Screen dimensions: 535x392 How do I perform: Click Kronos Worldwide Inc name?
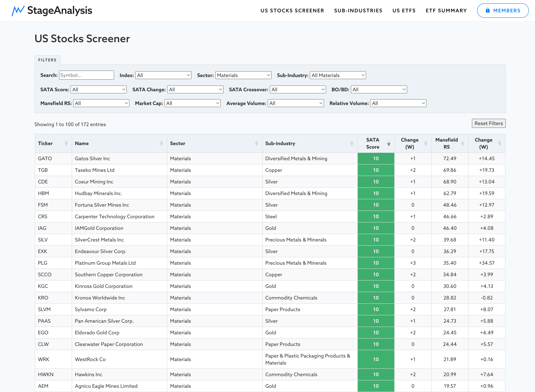tap(100, 298)
